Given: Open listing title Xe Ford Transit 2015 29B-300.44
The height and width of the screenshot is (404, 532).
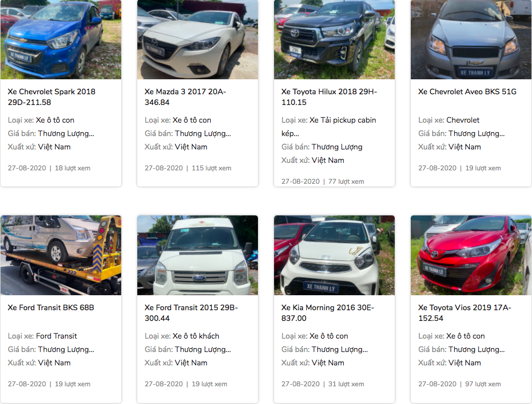Looking at the screenshot, I should [191, 313].
